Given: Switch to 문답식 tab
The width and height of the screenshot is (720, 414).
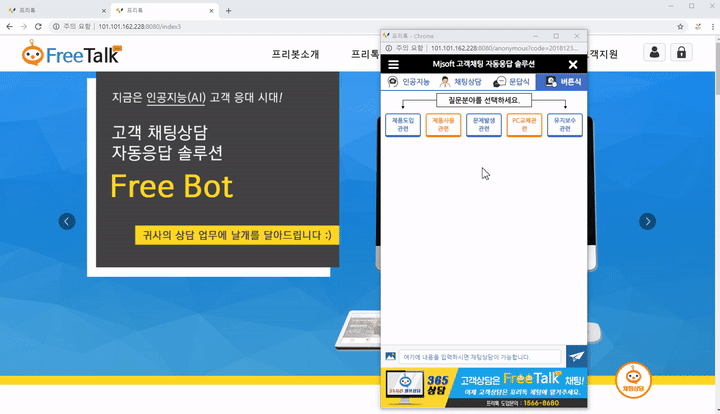Looking at the screenshot, I should [512, 82].
